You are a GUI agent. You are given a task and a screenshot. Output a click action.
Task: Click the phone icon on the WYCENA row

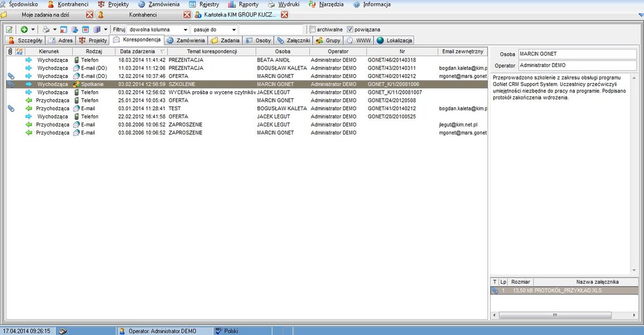pyautogui.click(x=77, y=92)
